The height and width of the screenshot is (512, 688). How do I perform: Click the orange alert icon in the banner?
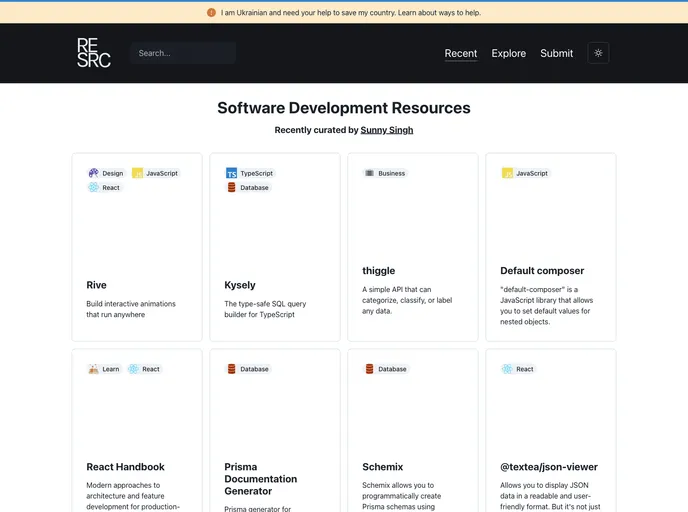pyautogui.click(x=211, y=13)
